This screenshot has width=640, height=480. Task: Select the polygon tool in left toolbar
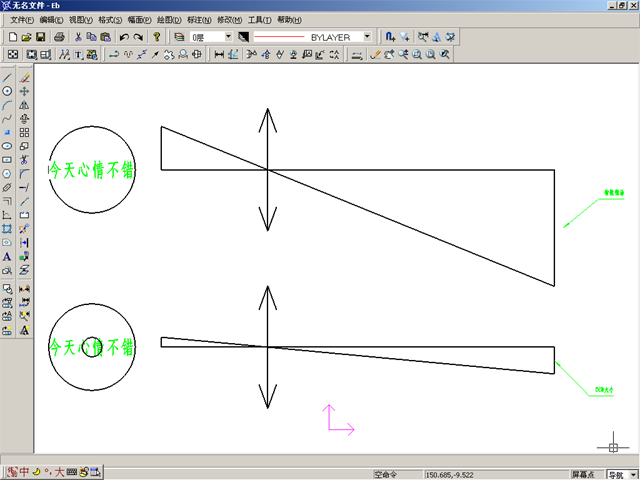point(7,173)
